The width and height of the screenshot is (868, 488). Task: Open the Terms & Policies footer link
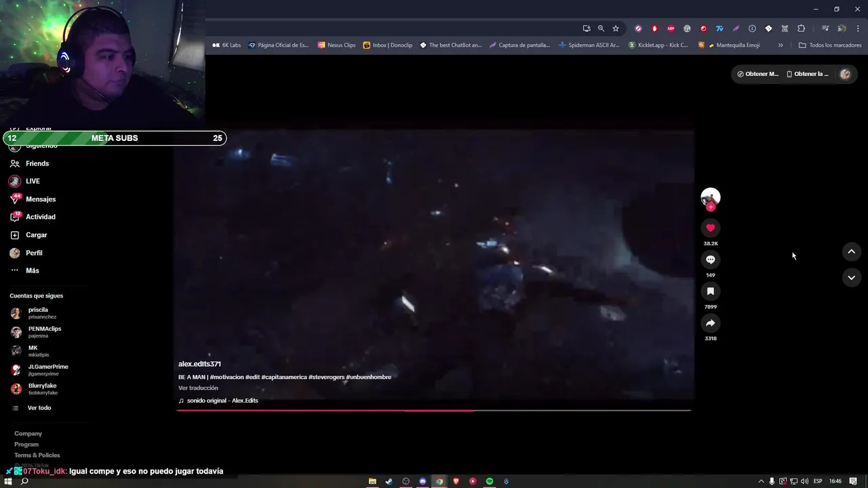point(37,455)
